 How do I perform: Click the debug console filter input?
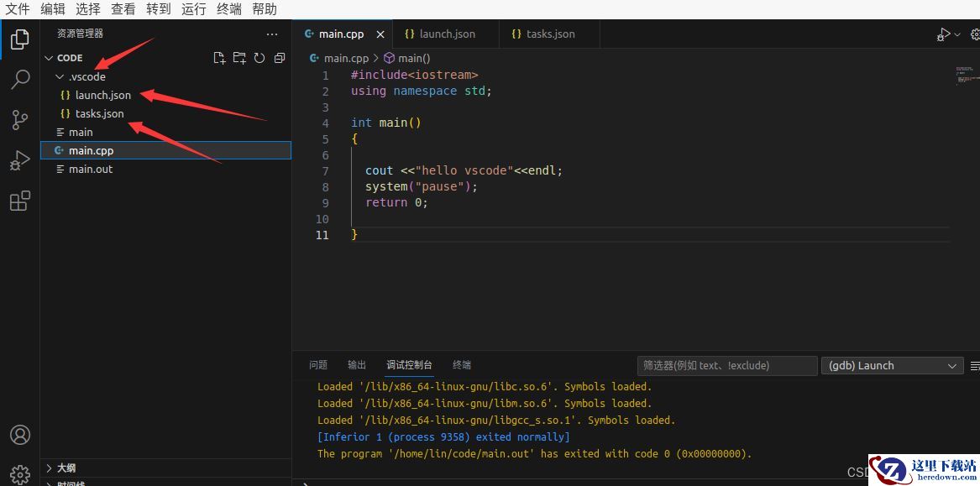(x=727, y=366)
